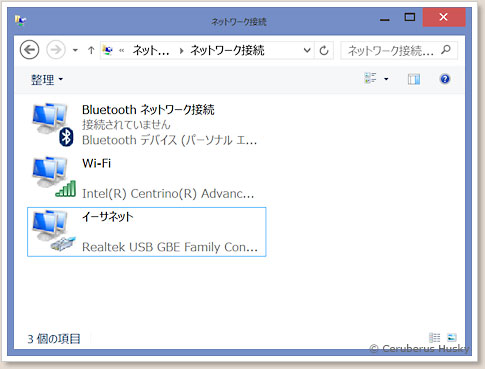485x369 pixels.
Task: Open help with the question mark icon
Action: 445,79
